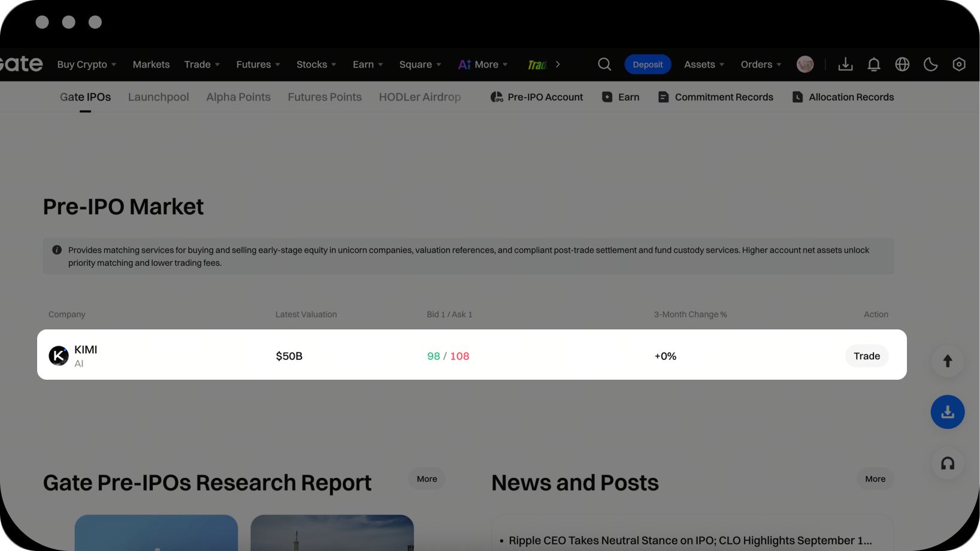Click the Latest Valuation column header

pyautogui.click(x=306, y=314)
